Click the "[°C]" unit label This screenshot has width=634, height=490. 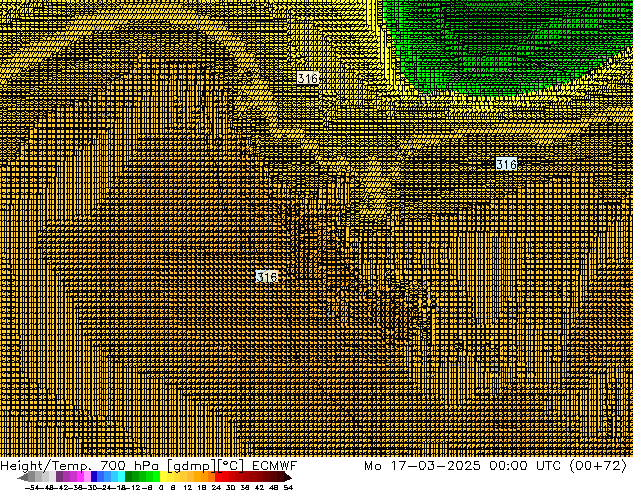(230, 466)
